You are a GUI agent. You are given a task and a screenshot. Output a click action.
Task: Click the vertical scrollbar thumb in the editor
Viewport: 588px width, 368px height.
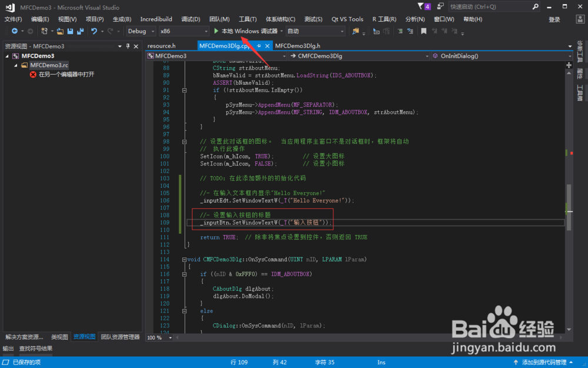point(569,207)
